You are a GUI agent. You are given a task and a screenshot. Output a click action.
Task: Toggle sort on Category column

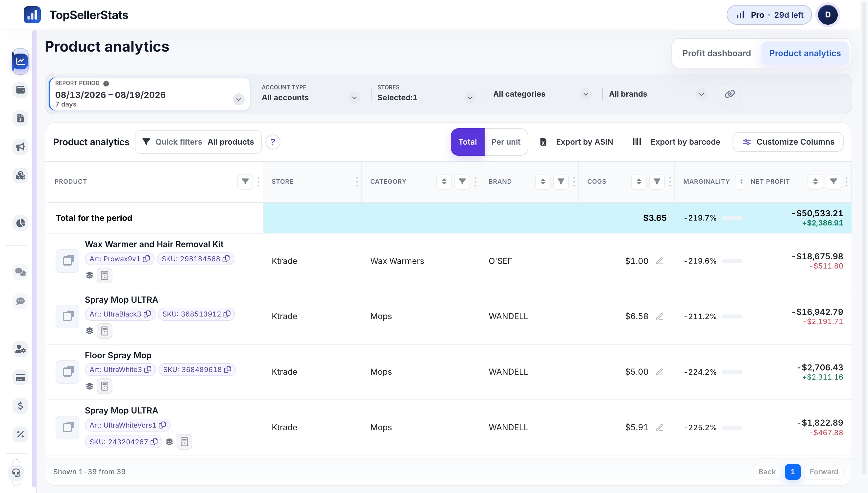(x=444, y=182)
